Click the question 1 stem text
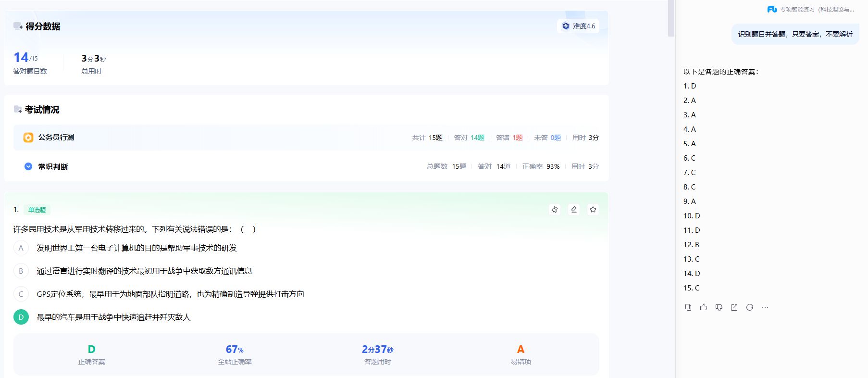This screenshot has height=378, width=868. 134,229
